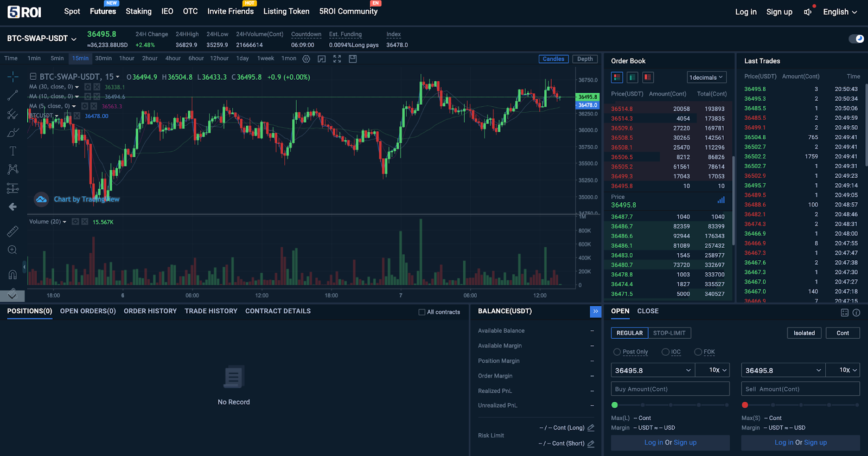This screenshot has width=868, height=456.
Task: Switch to the ORDER HISTORY tab
Action: click(150, 311)
